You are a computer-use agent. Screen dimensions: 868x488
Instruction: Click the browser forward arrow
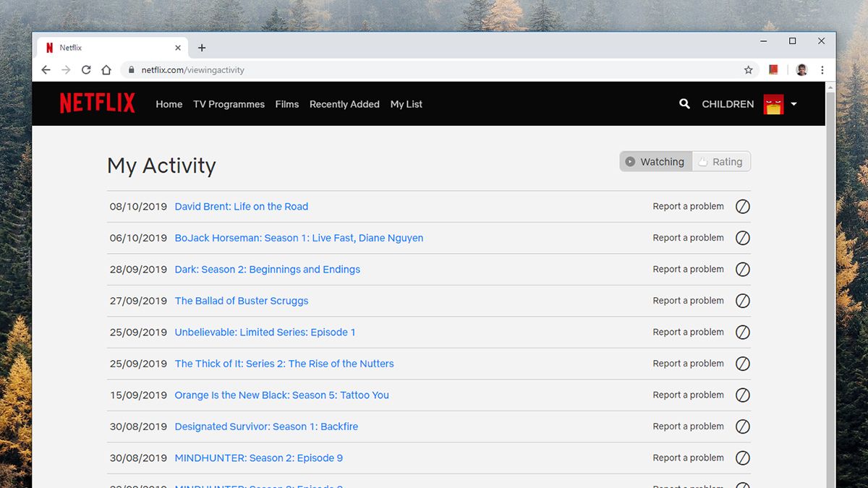click(x=66, y=70)
